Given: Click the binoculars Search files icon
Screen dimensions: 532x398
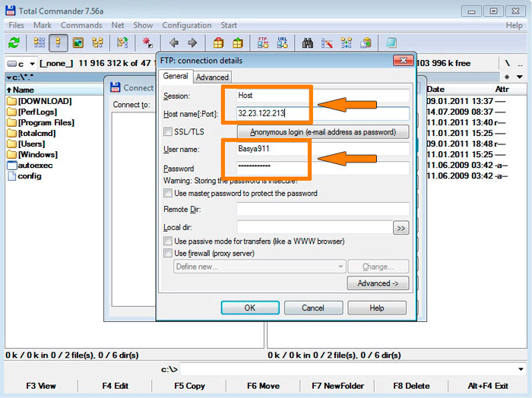Looking at the screenshot, I should pos(308,43).
